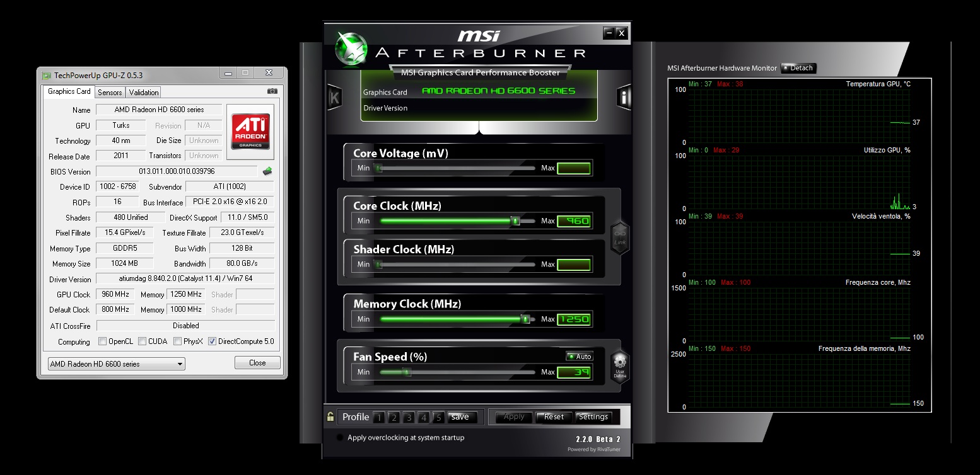Open the Kombustor K side button
The image size is (980, 475).
(x=334, y=98)
